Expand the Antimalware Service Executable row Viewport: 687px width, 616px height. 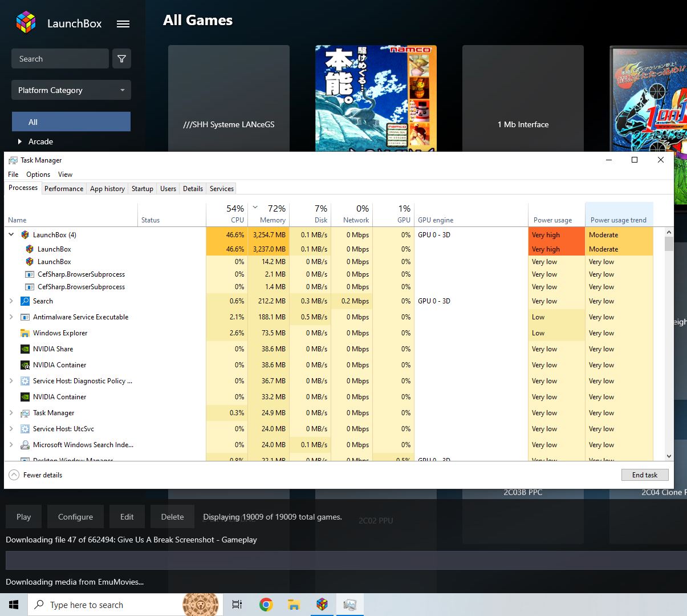coord(11,317)
